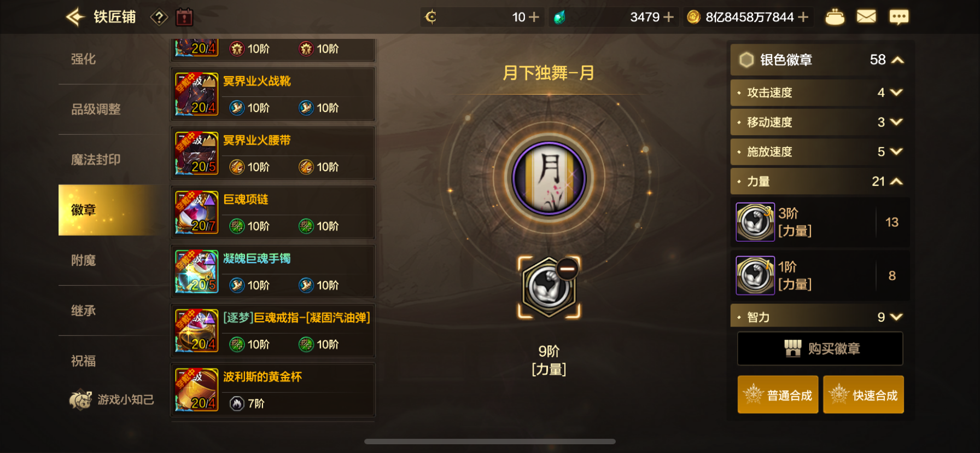The image size is (980, 453).
Task: Switch to the 强化 tab
Action: coord(84,59)
